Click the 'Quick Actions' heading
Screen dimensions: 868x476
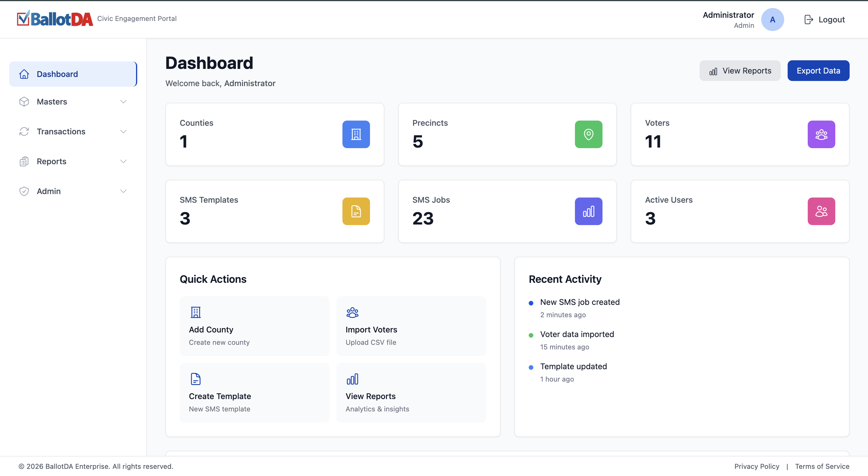[213, 279]
